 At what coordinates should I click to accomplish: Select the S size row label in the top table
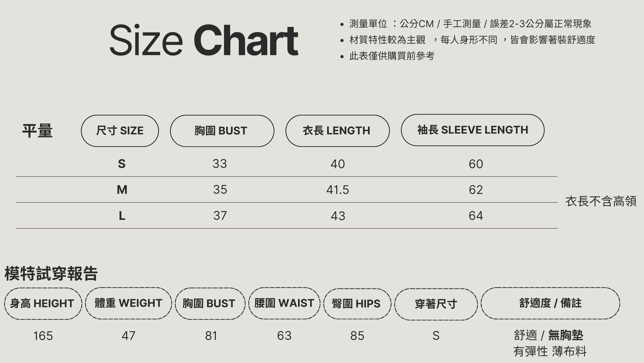click(x=122, y=164)
